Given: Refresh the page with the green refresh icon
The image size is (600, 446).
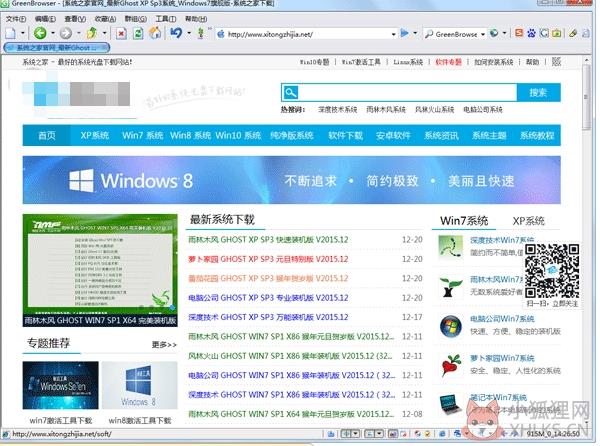Looking at the screenshot, I should (x=138, y=34).
